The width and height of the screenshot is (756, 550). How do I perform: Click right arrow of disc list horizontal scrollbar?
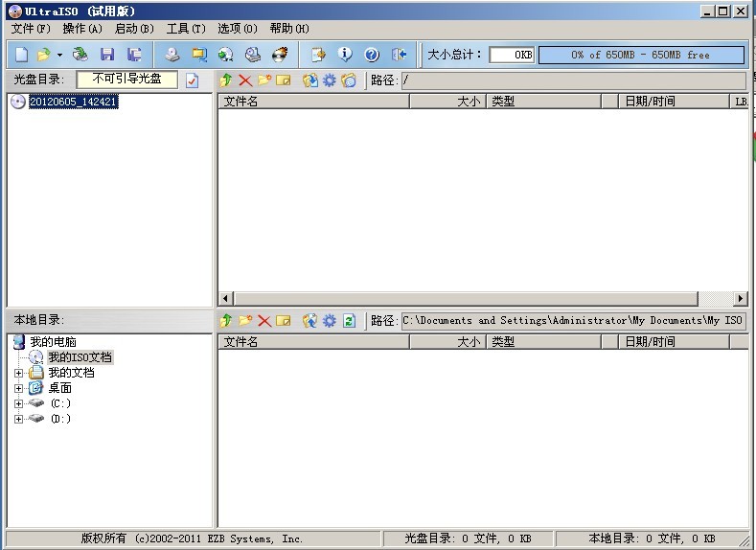[x=741, y=299]
